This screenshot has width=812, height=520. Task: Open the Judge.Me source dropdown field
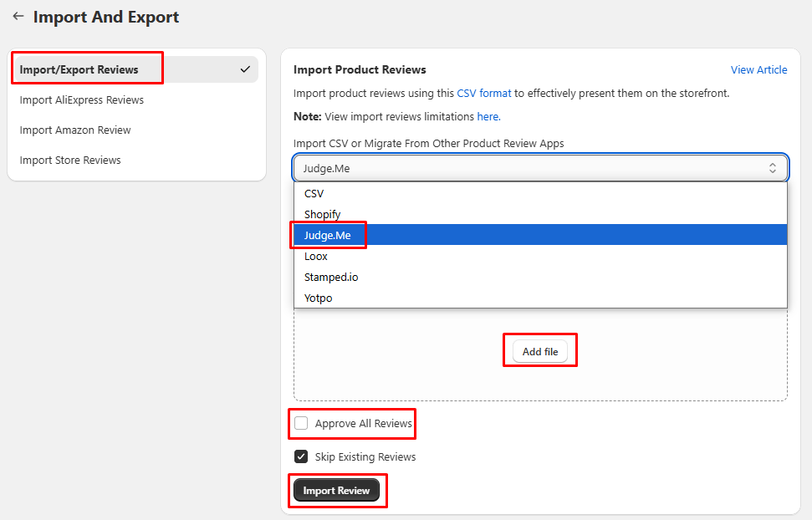click(x=540, y=168)
